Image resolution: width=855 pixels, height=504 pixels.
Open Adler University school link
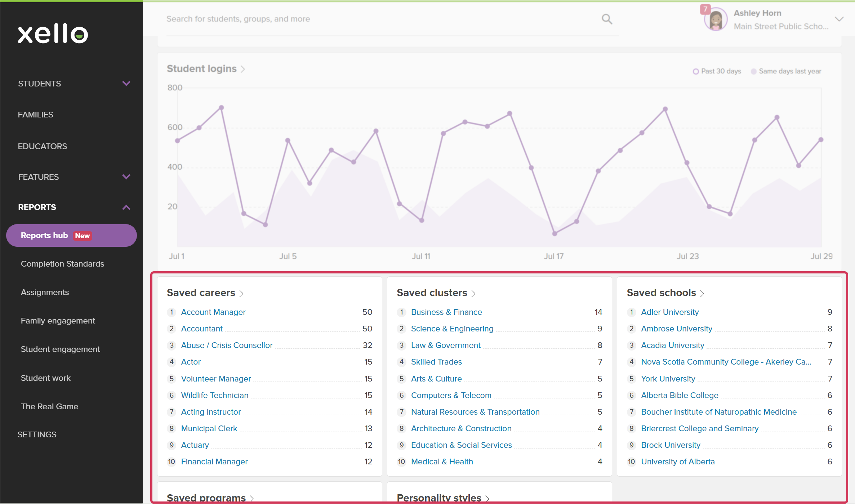(x=670, y=312)
